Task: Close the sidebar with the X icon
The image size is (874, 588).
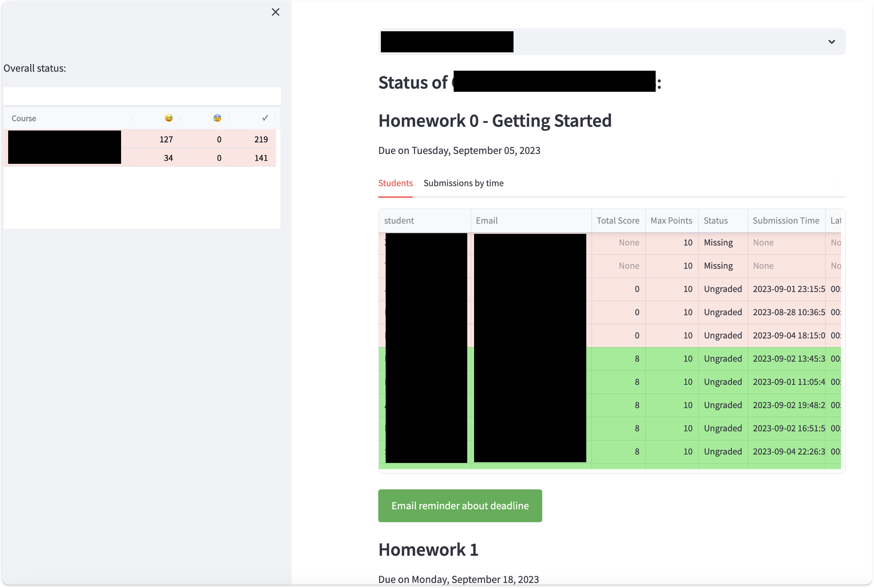Action: pos(275,12)
